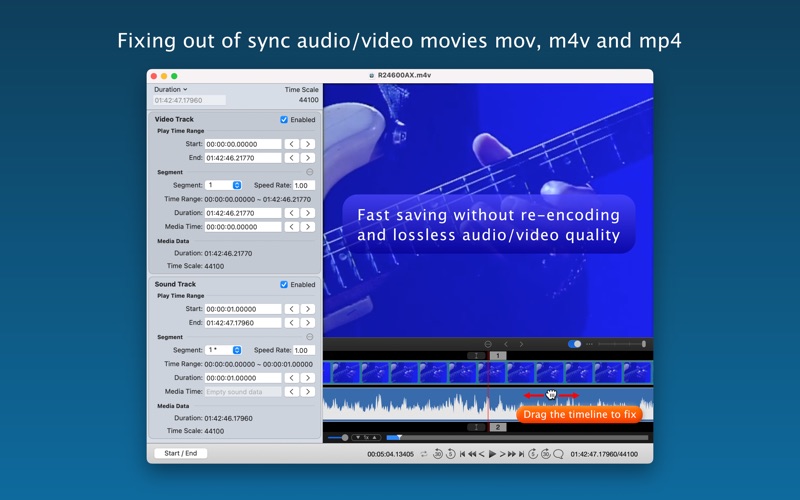
Task: Disable the Sound Track Enabled checkbox
Action: pyautogui.click(x=284, y=284)
